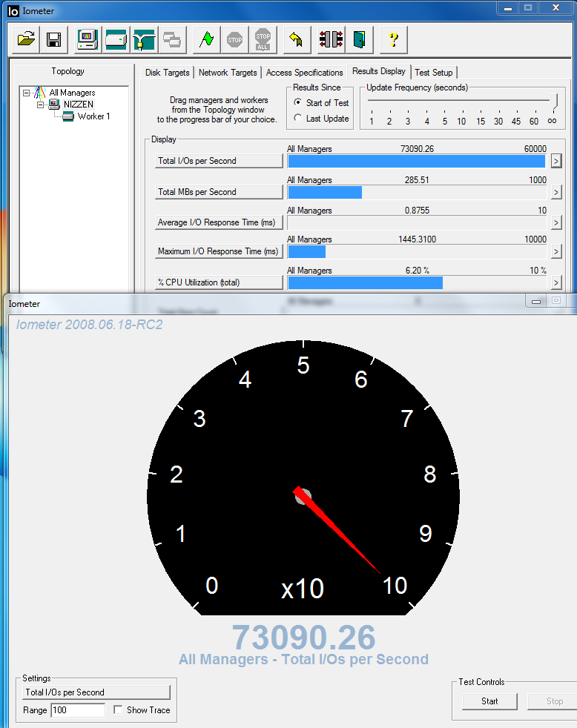Start new manager toolbar icon
Viewport: 577px width, 728px height.
[88, 39]
